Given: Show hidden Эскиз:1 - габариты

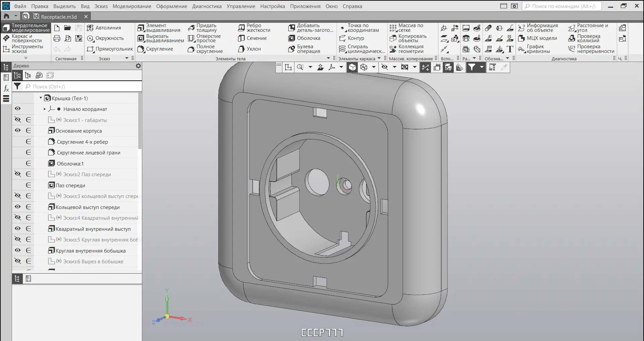Looking at the screenshot, I should point(18,120).
